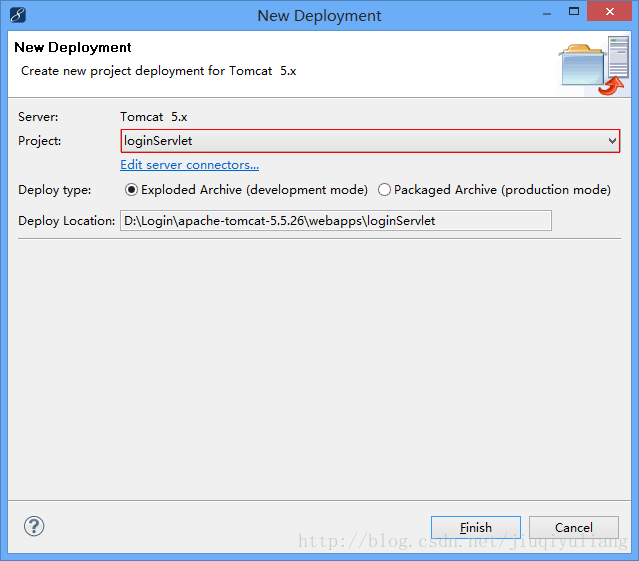Click the MyEclipse application icon in title bar
The image size is (639, 561).
(18, 15)
